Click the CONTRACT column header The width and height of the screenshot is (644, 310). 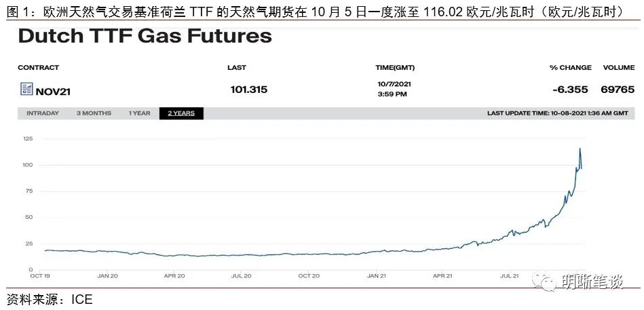point(38,68)
